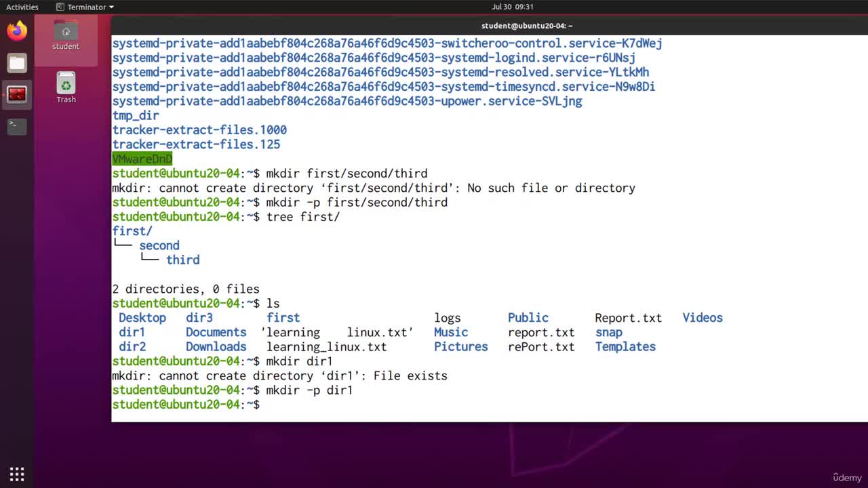The height and width of the screenshot is (488, 868).
Task: Open the Trash desktop icon
Action: tap(66, 88)
